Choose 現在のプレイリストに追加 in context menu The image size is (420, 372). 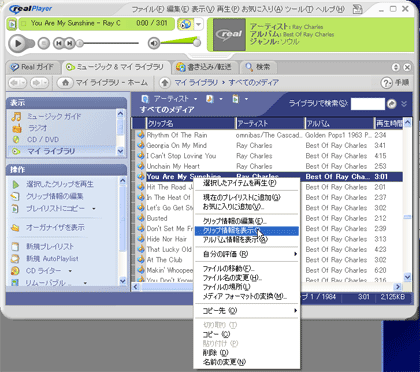[247, 197]
